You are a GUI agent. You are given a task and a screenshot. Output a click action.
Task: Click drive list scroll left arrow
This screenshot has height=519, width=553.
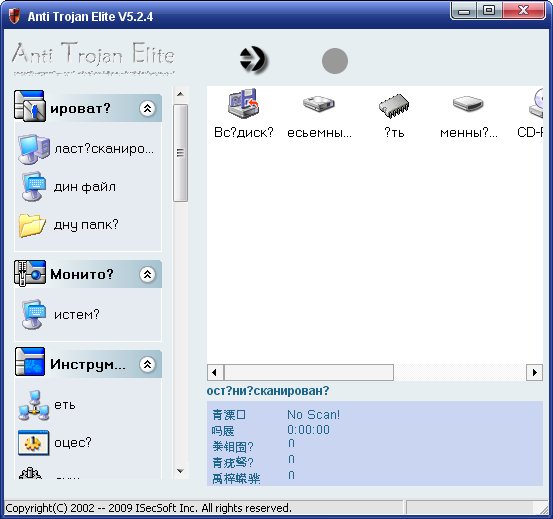pyautogui.click(x=214, y=372)
